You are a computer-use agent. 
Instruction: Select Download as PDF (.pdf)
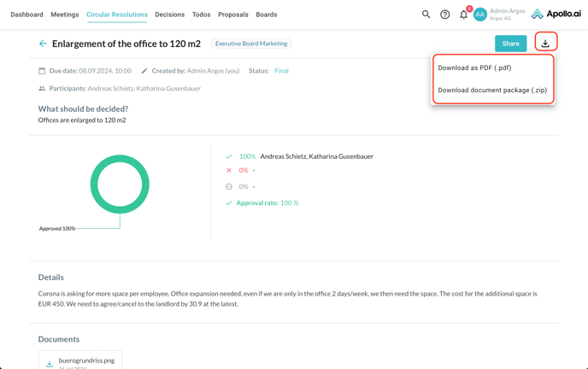point(474,67)
